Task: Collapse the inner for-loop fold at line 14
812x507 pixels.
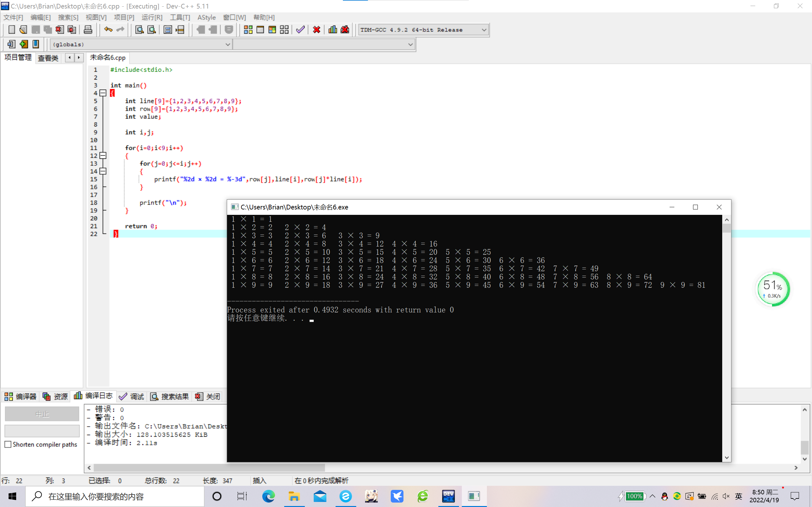Action: click(103, 171)
